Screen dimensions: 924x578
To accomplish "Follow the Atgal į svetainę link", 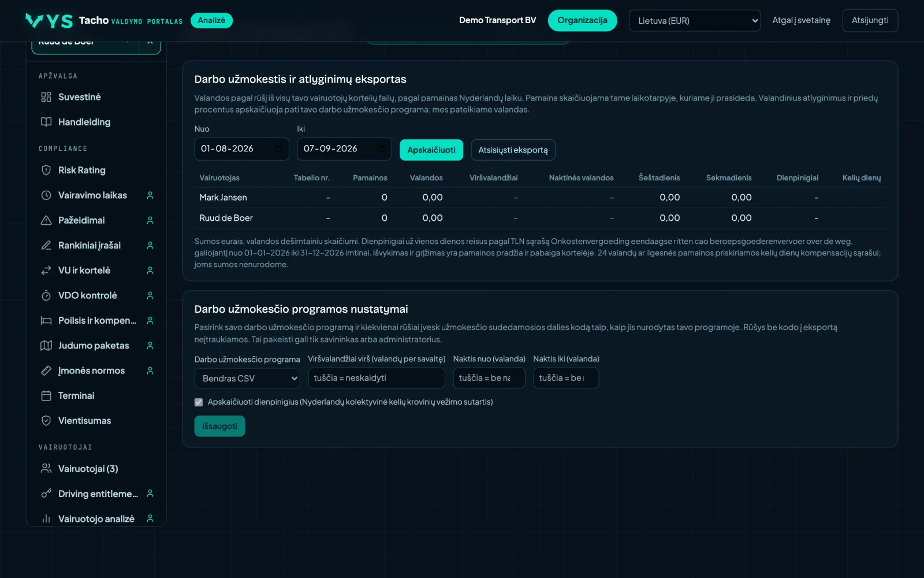I will tap(801, 20).
